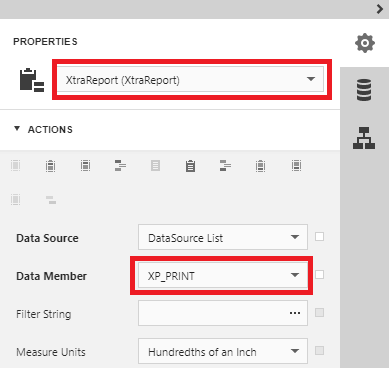Click the disabled Insert Sub-Band icon
The height and width of the screenshot is (368, 389).
(51, 200)
